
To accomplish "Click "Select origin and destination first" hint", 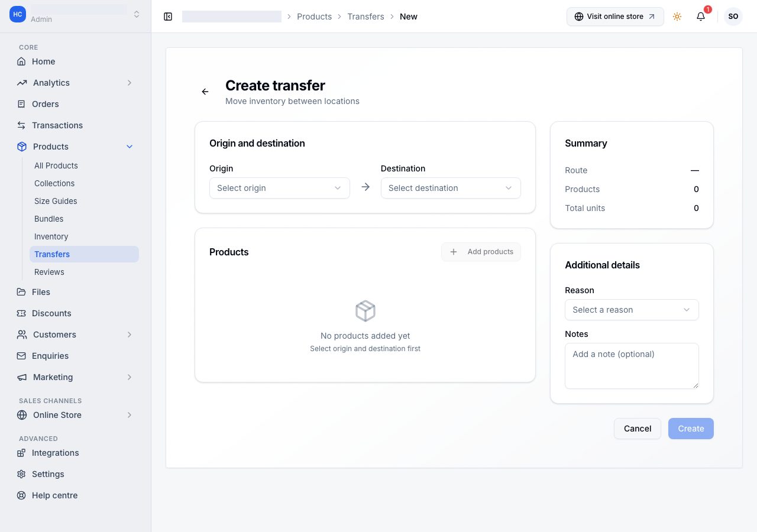I will tap(365, 349).
